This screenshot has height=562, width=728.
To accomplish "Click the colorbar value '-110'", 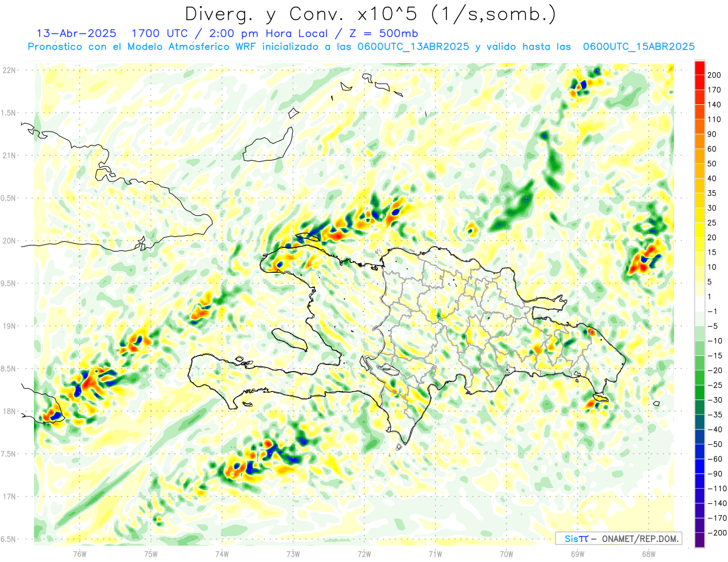I will pyautogui.click(x=718, y=489).
